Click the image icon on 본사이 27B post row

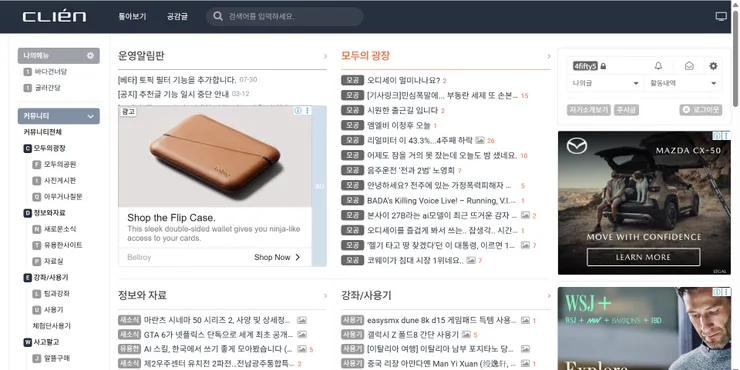[x=525, y=215]
